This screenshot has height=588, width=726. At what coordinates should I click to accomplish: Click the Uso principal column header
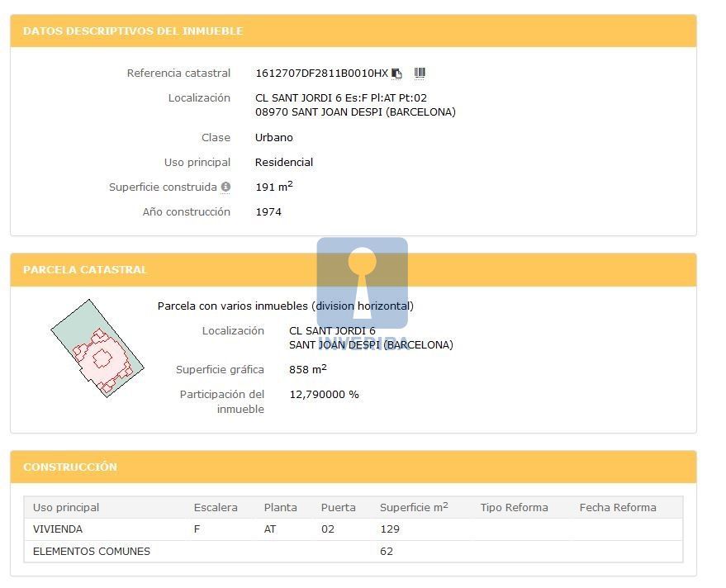point(66,508)
